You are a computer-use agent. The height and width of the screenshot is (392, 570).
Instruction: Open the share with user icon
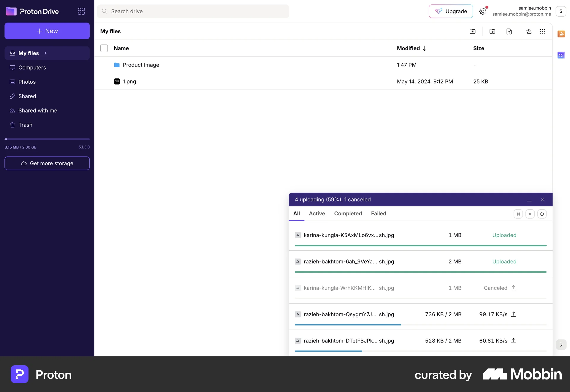529,31
